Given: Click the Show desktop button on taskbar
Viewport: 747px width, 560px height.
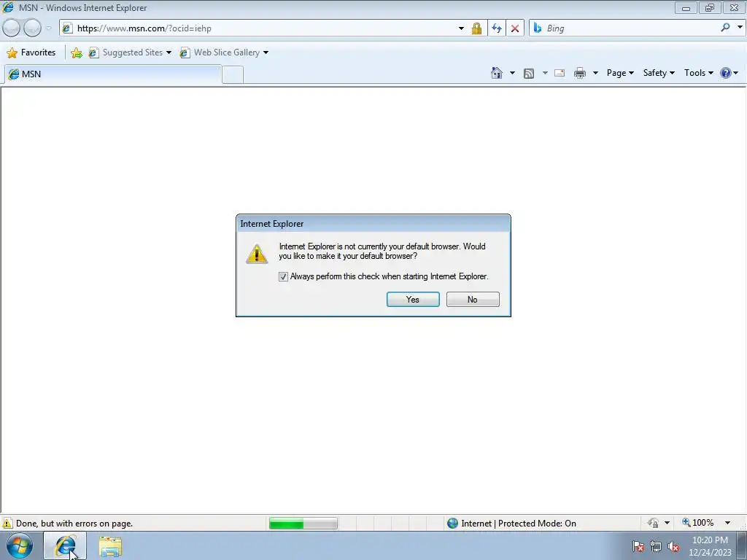Looking at the screenshot, I should click(741, 545).
